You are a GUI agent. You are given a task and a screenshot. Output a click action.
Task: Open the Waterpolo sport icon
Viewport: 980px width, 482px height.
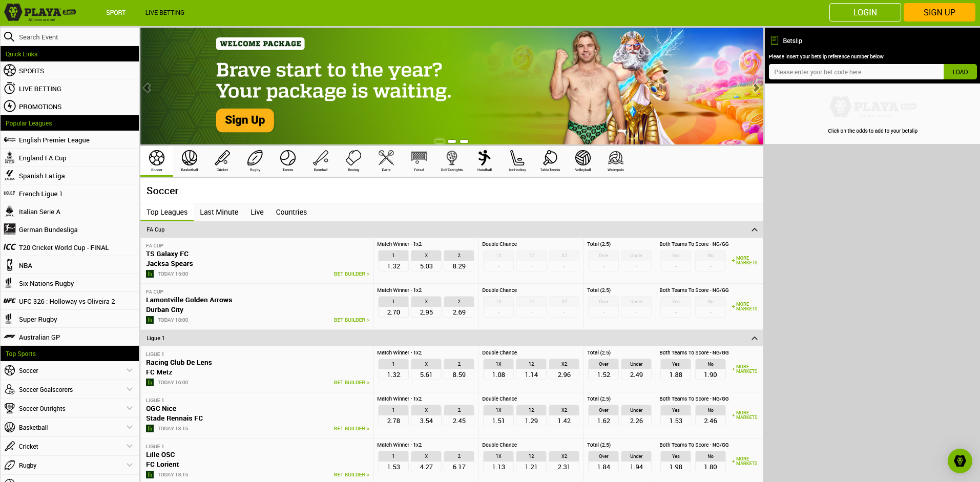tap(615, 160)
